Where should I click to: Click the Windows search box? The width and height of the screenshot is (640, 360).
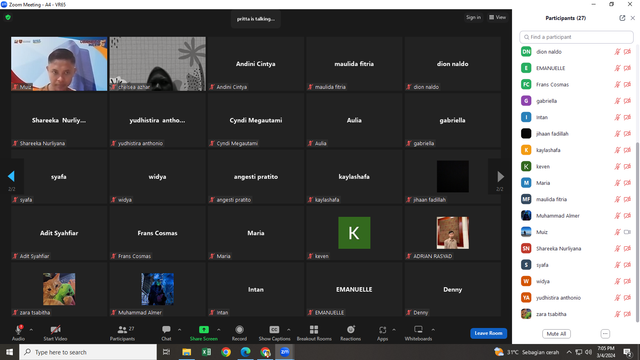(88, 352)
